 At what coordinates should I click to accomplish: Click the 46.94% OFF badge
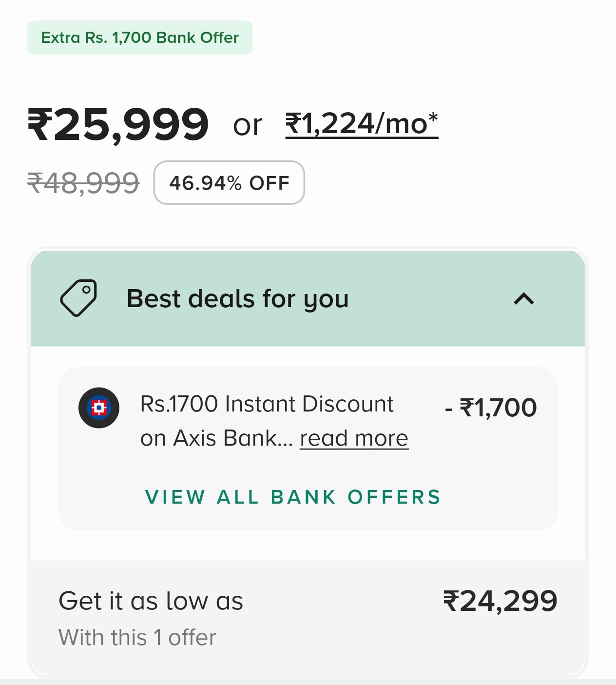click(229, 183)
